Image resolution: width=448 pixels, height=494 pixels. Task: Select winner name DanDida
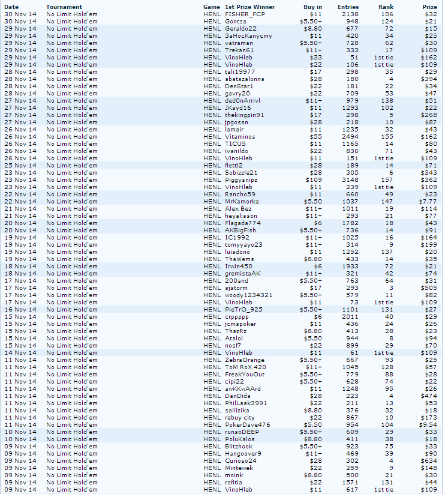[x=237, y=396]
